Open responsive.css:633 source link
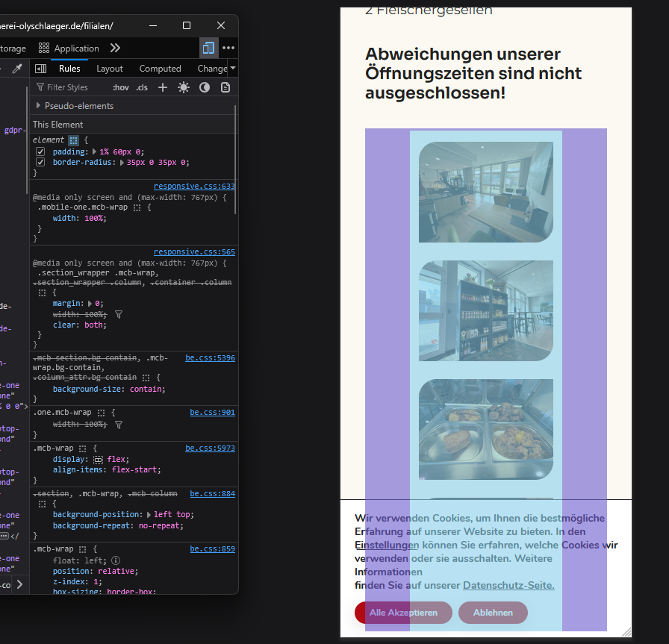The image size is (669, 644). click(194, 187)
